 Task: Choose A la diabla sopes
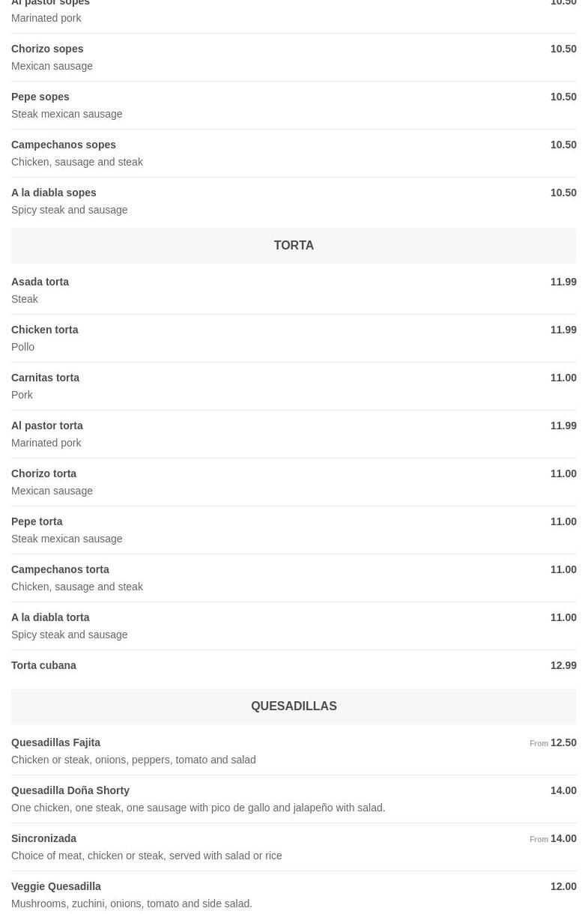54,193
